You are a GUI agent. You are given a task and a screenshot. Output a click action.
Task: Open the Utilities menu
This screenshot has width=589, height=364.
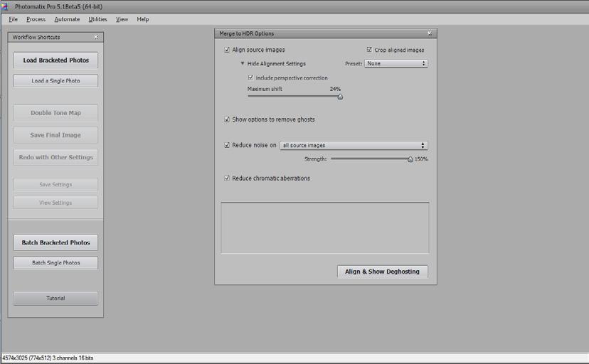[x=97, y=19]
